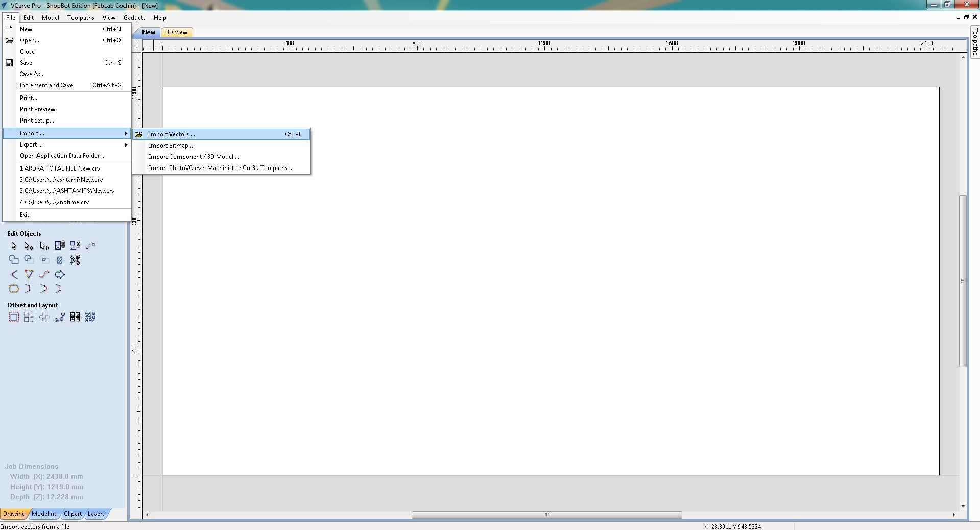Activate the scissors trim tool
980x530 pixels.
pos(76,260)
